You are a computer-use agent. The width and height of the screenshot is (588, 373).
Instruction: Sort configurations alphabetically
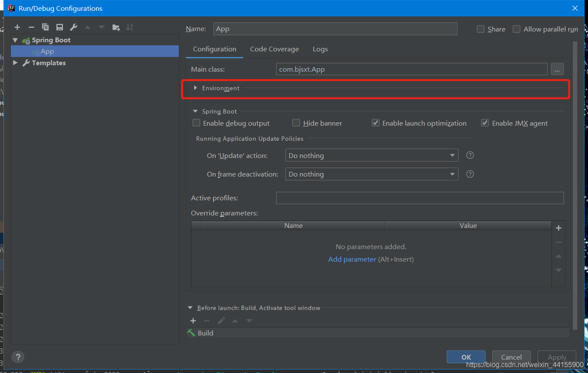[x=130, y=27]
